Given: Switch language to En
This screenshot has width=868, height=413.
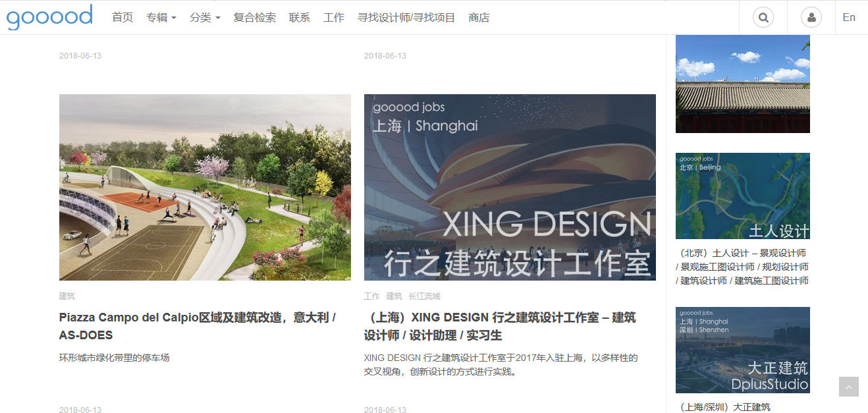Looking at the screenshot, I should click(849, 18).
